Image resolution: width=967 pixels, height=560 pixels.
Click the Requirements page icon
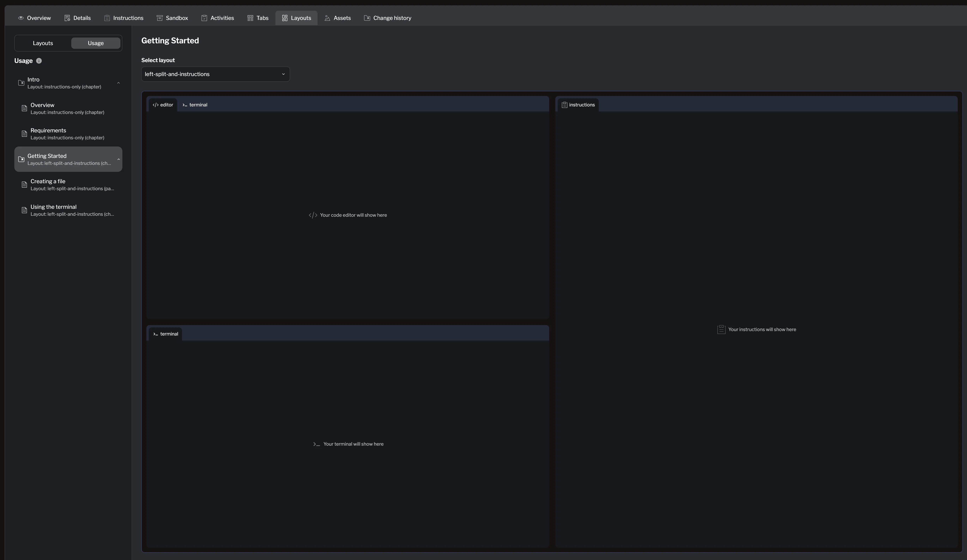click(x=24, y=134)
